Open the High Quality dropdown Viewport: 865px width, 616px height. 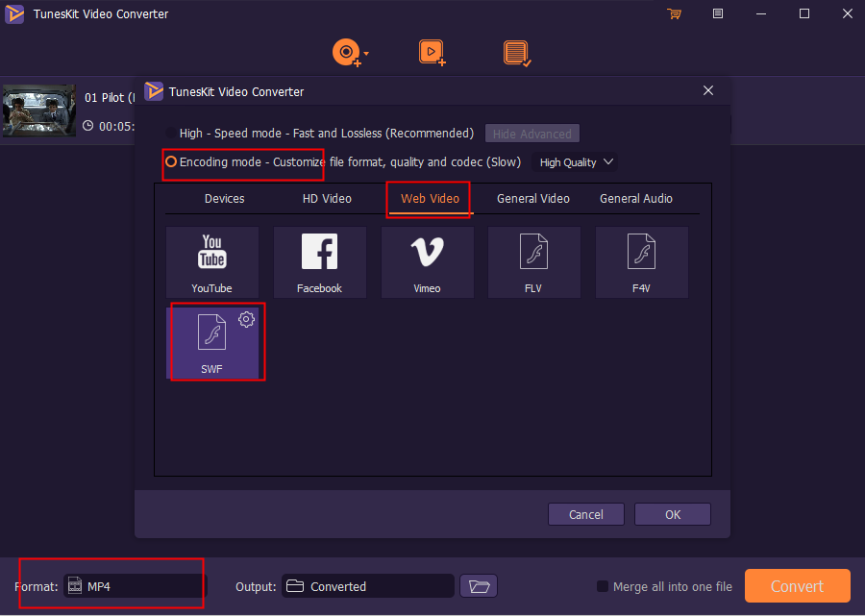click(x=576, y=162)
